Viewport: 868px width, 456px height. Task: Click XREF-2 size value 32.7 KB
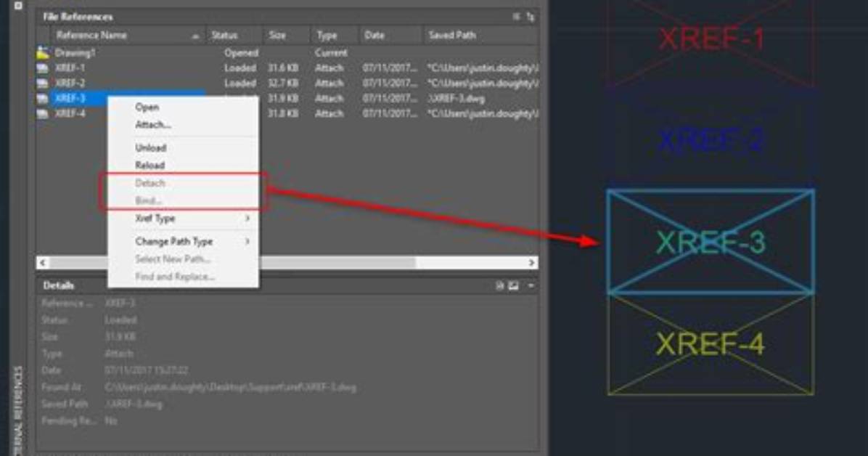(x=283, y=83)
